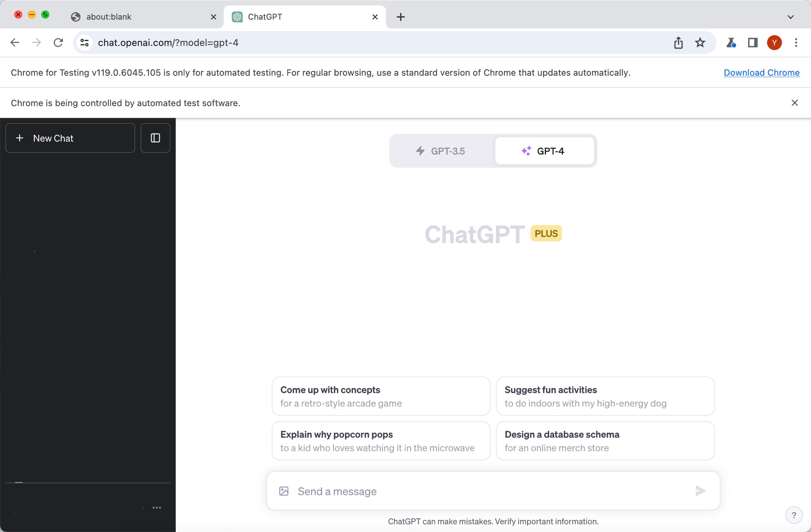
Task: Click the image attachment icon in chat
Action: click(284, 491)
